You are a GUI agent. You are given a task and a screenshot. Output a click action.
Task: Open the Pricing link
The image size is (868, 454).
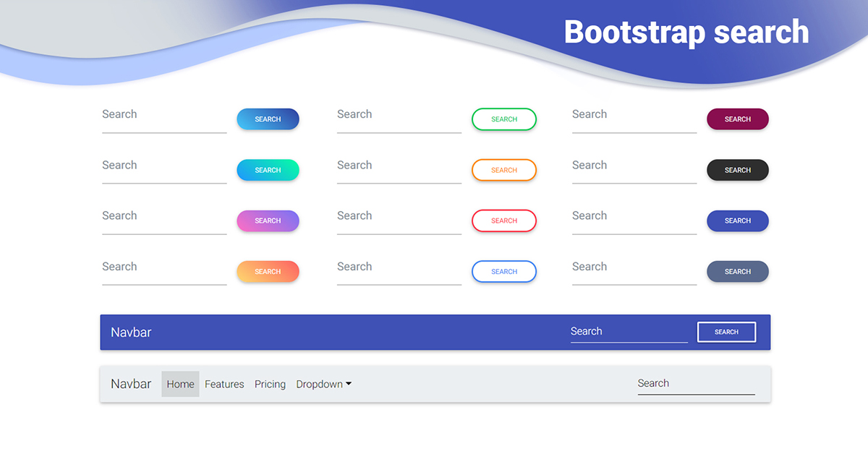pos(270,384)
